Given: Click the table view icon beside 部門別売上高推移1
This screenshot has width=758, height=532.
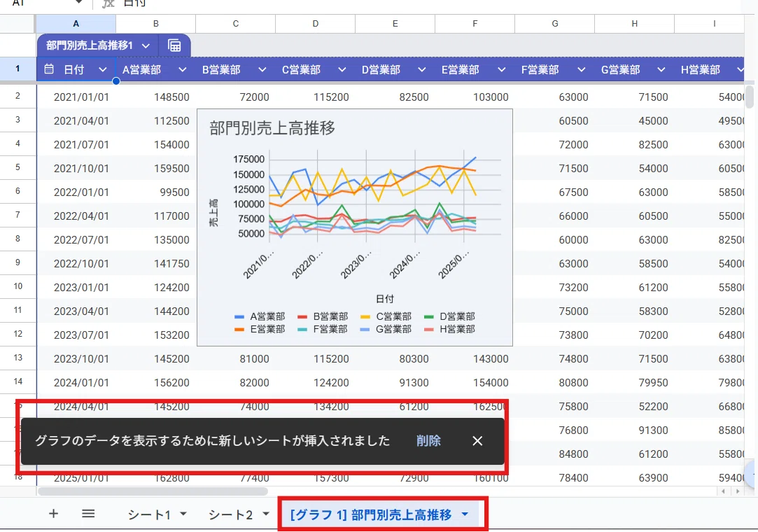Looking at the screenshot, I should (x=174, y=45).
